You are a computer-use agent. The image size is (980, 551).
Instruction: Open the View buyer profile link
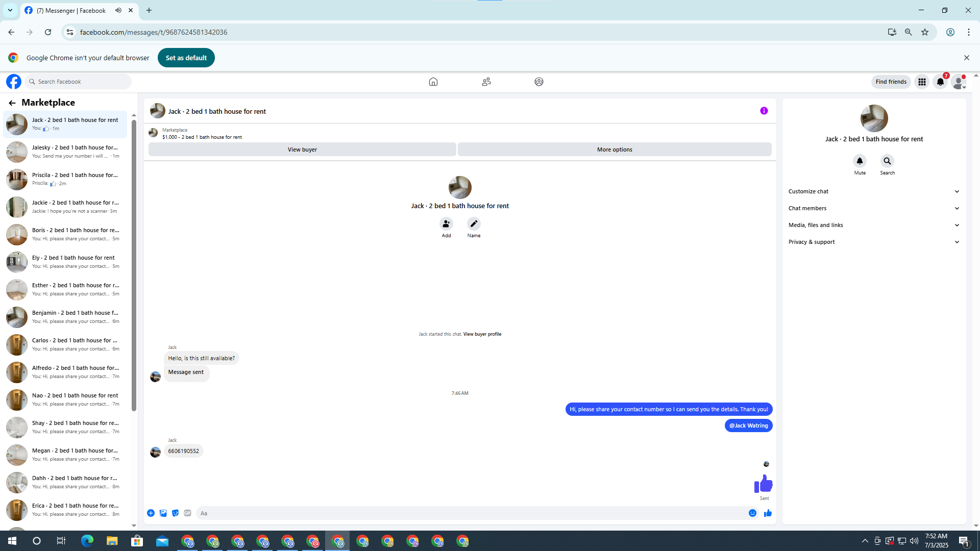[482, 334]
